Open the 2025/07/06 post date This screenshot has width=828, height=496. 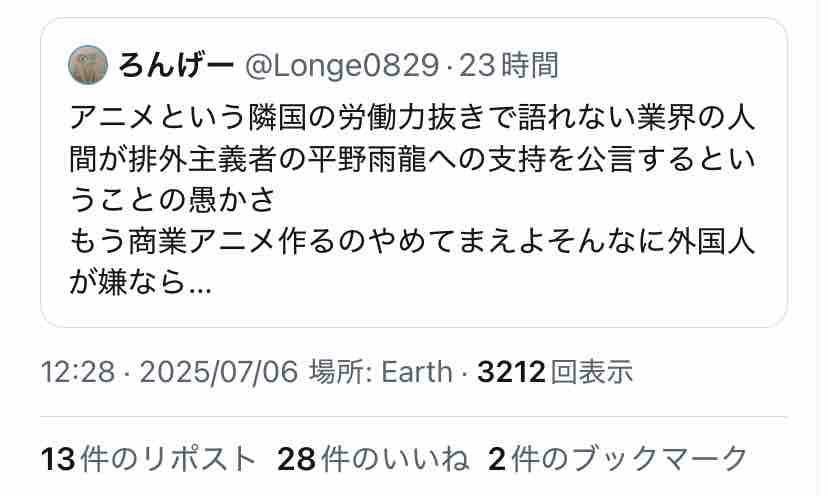[219, 371]
